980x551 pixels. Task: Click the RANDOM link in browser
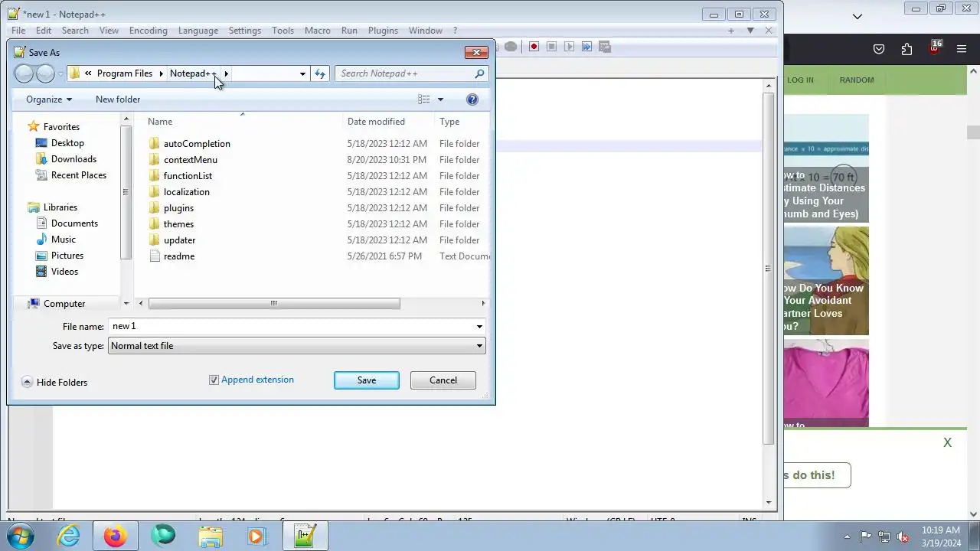857,80
